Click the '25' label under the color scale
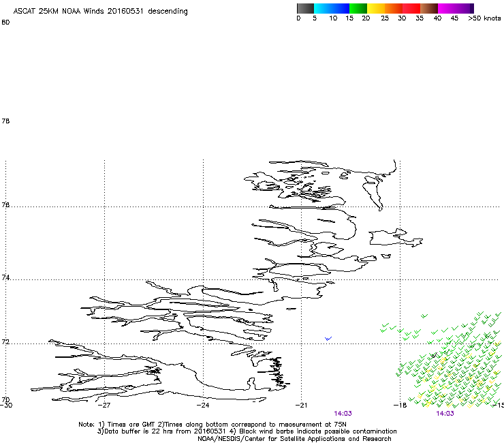Viewport: 504px width, 443px height. tap(385, 18)
